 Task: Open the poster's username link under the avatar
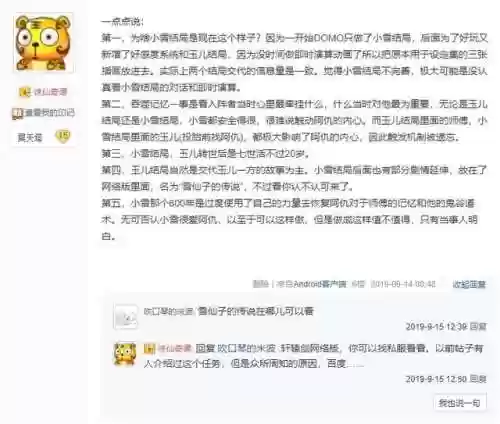point(50,92)
